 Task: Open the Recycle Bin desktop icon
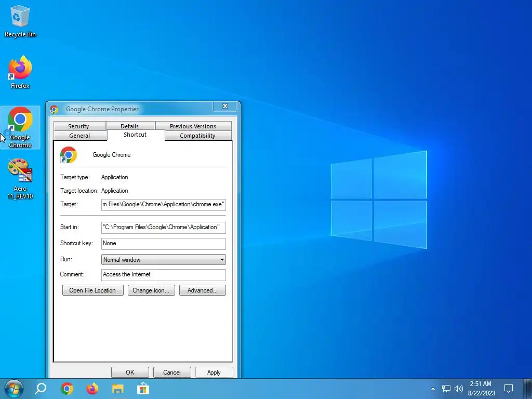tap(20, 21)
